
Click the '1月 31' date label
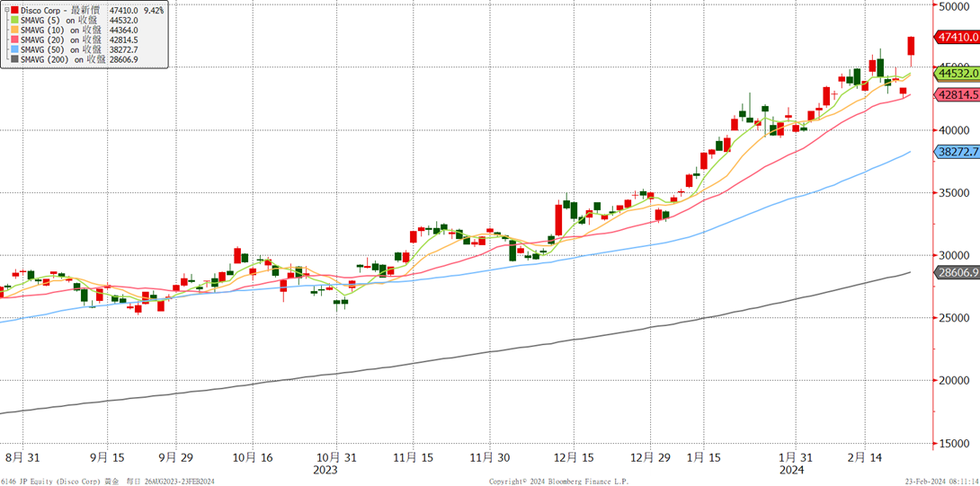pos(797,458)
